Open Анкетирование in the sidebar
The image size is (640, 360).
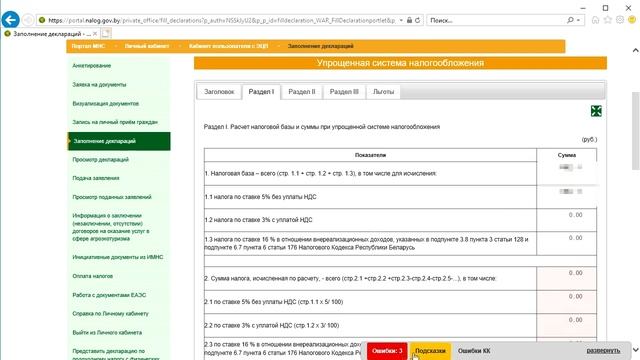point(91,66)
